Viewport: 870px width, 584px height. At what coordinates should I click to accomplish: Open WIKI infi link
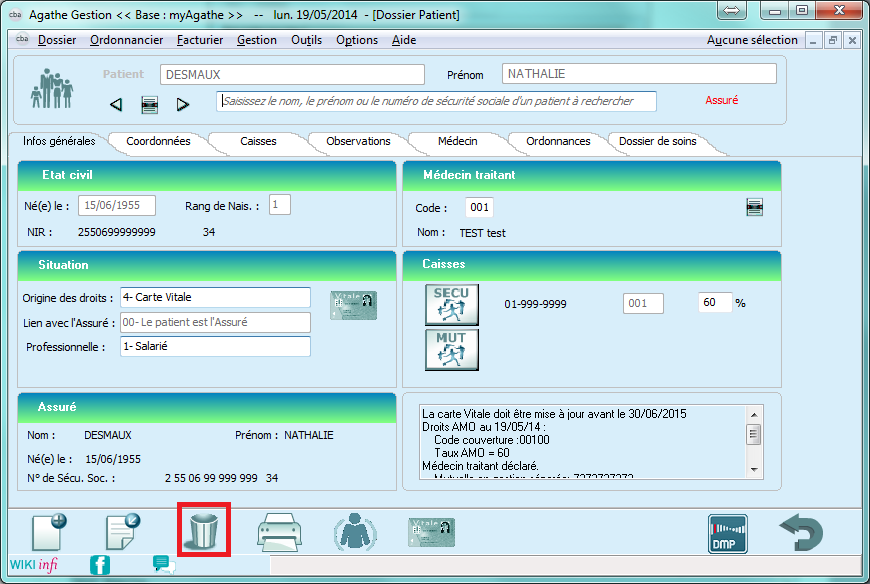pos(33,565)
